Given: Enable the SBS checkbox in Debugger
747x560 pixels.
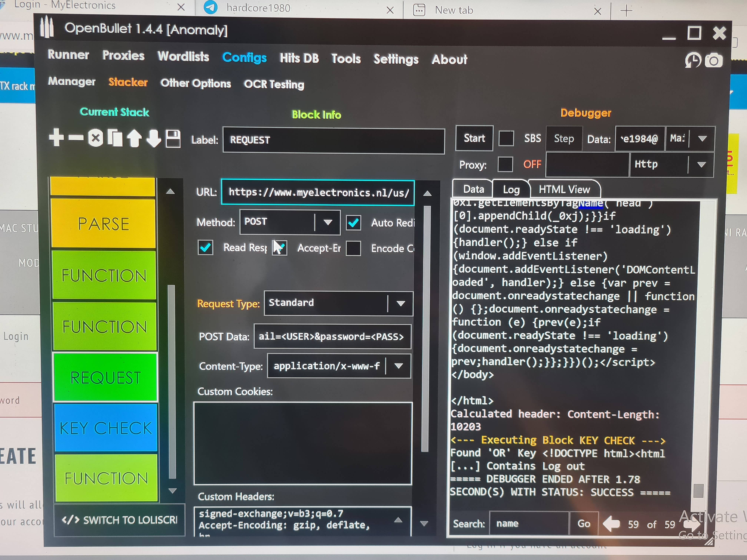Looking at the screenshot, I should tap(506, 138).
